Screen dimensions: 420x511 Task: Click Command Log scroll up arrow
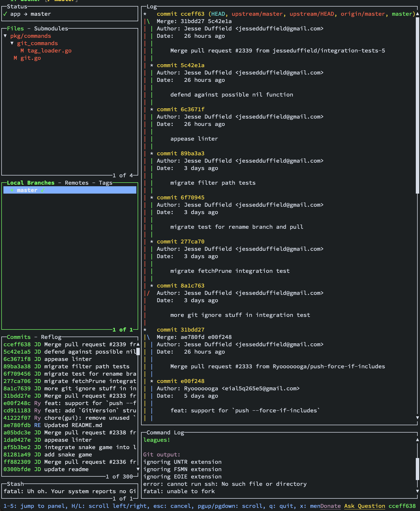417,440
